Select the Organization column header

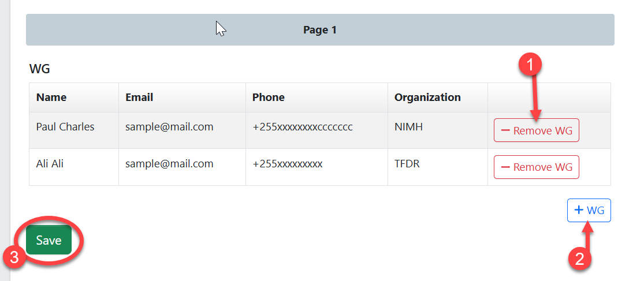427,97
